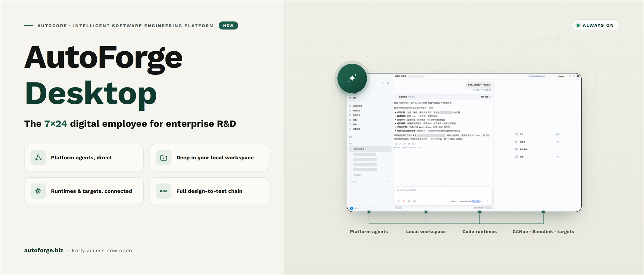The image size is (644, 275).
Task: Open the 个人 account avatar
Action: coord(352,208)
